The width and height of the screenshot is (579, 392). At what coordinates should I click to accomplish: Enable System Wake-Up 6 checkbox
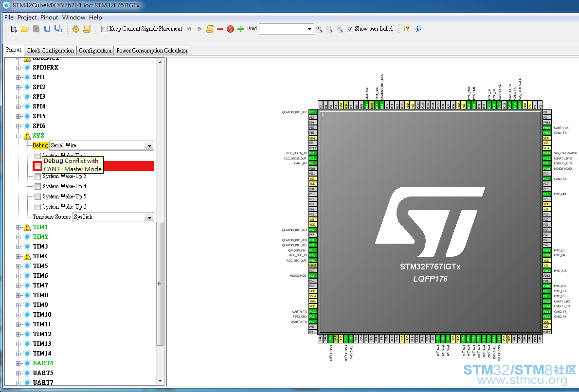37,207
